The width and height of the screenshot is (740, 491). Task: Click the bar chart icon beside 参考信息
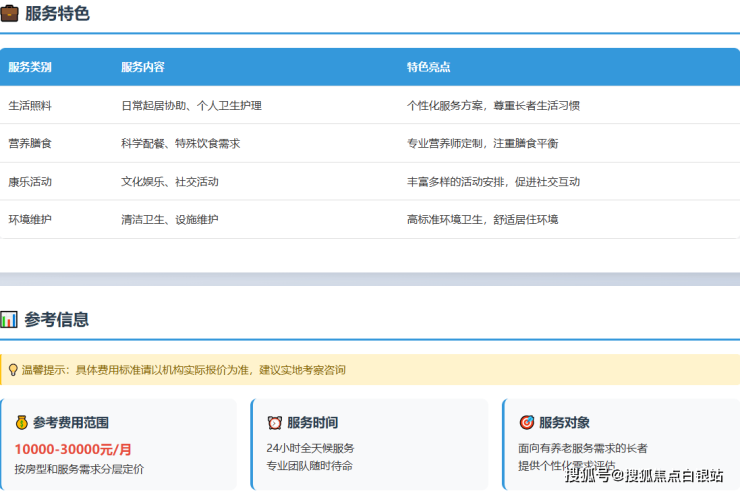pyautogui.click(x=9, y=320)
